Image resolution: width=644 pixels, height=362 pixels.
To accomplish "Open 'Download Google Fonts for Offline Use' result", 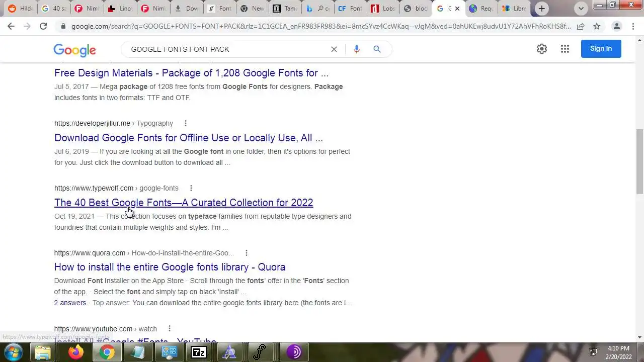I will pyautogui.click(x=189, y=138).
